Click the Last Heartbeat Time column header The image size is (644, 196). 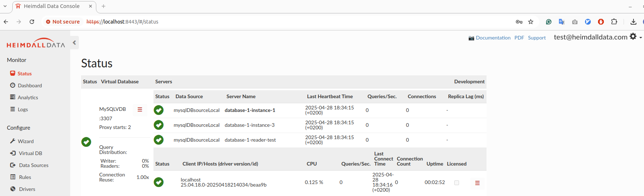330,96
